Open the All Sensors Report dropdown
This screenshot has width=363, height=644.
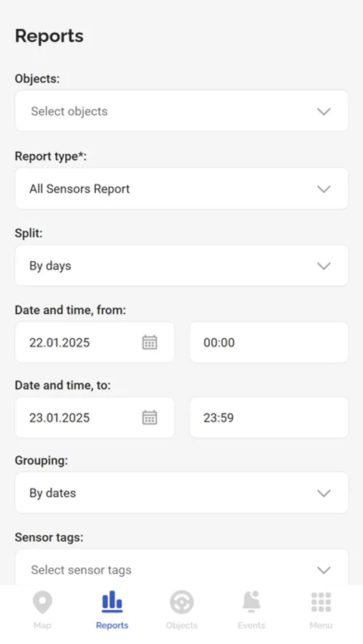(182, 188)
